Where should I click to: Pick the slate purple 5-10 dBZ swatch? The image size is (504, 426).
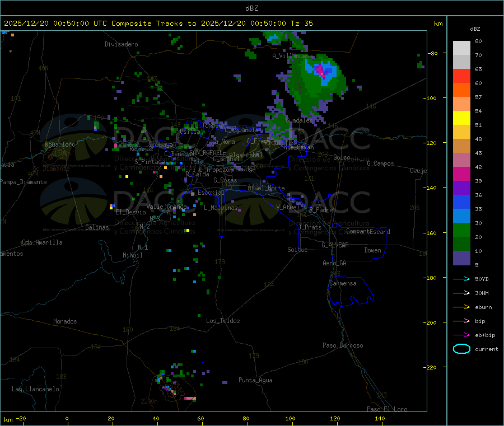pyautogui.click(x=461, y=258)
